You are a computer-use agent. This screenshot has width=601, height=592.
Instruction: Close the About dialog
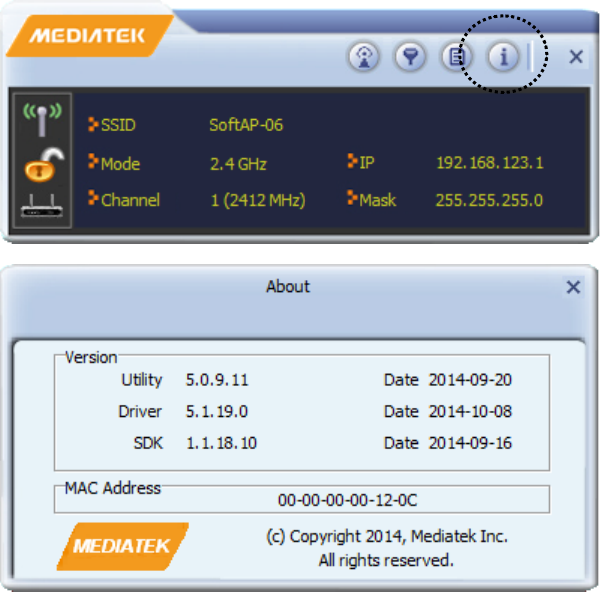tap(573, 287)
